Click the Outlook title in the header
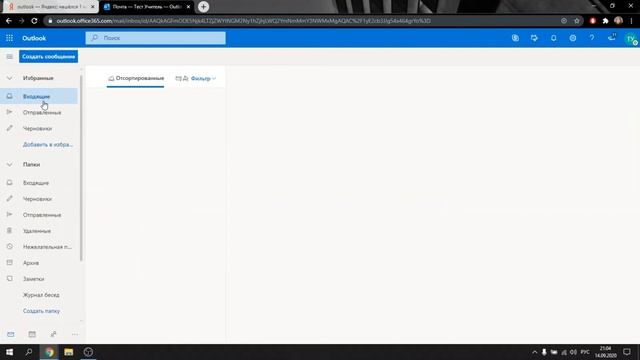640x360 pixels. coord(34,38)
